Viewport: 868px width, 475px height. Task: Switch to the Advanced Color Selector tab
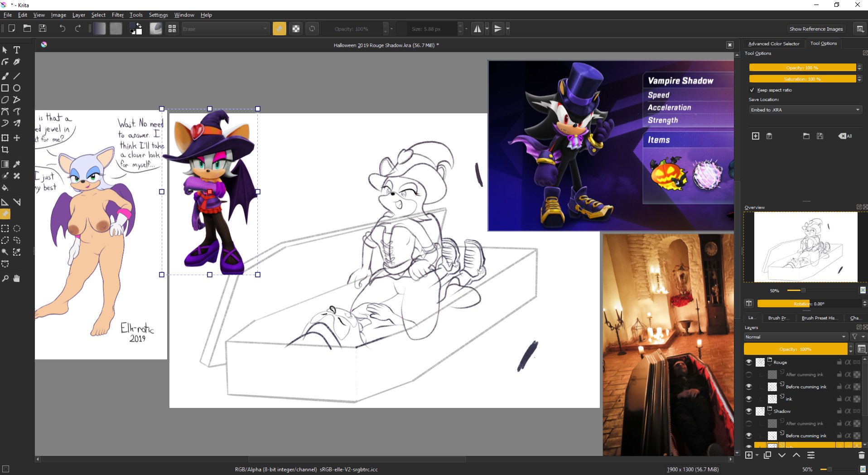click(x=774, y=44)
